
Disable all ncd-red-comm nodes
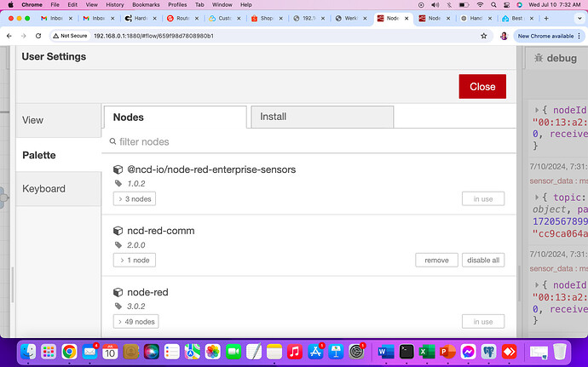[483, 260]
